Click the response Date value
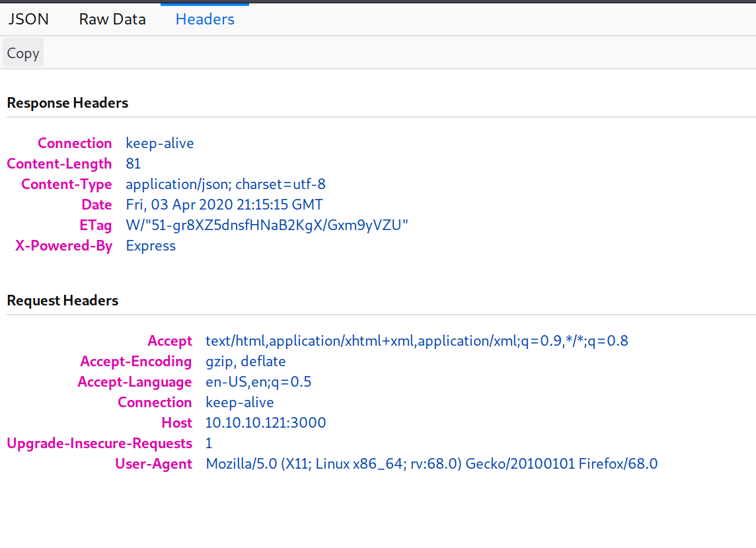This screenshot has height=548, width=756. [x=224, y=205]
